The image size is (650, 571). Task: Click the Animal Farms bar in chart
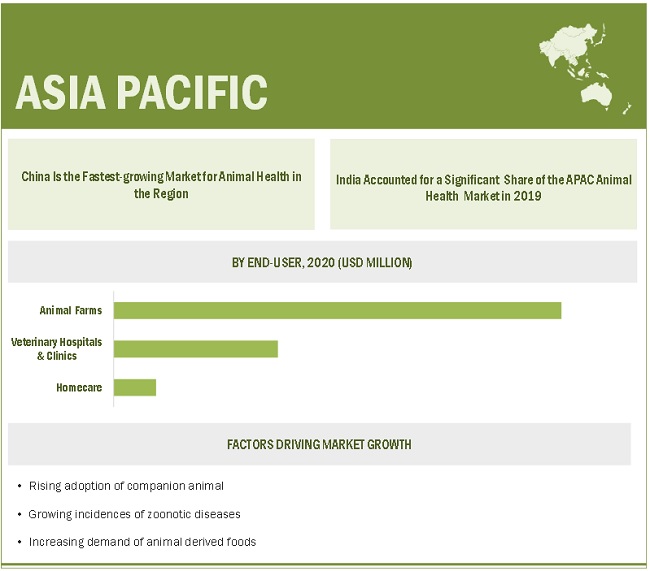tap(337, 310)
